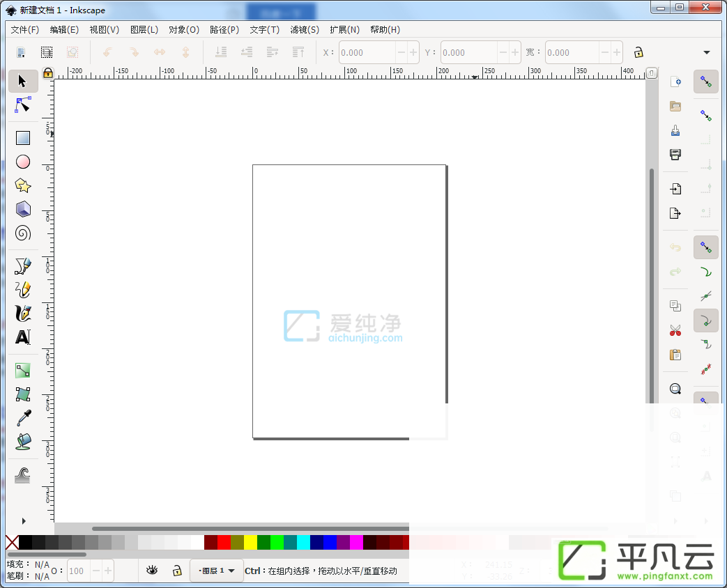Toggle guide lock at ruler corner
This screenshot has width=727, height=588.
point(48,72)
